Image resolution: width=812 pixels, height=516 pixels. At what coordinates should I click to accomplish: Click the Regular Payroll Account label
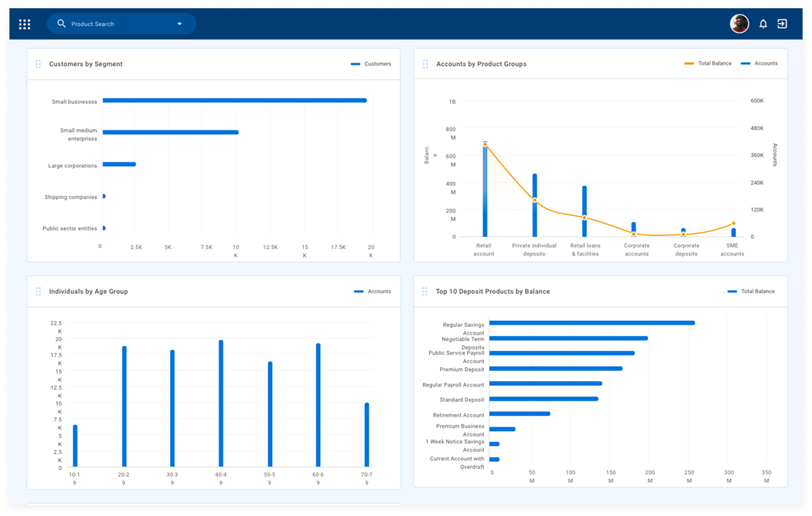(x=453, y=384)
